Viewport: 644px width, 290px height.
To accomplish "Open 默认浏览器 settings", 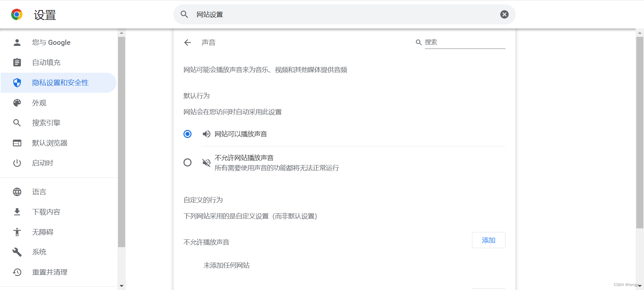I will (x=58, y=143).
